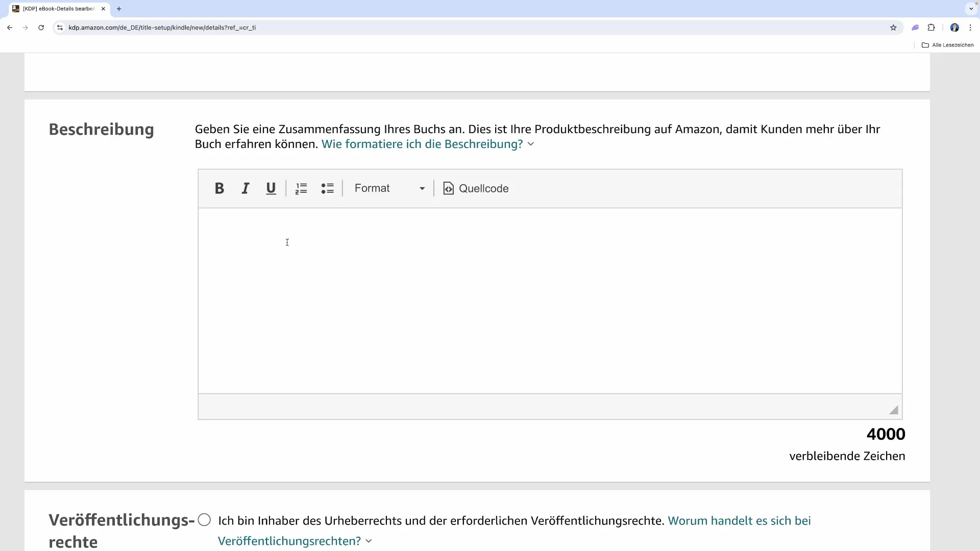Open Alle Lesezeichen bookmarks folder
980x551 pixels.
[x=948, y=45]
